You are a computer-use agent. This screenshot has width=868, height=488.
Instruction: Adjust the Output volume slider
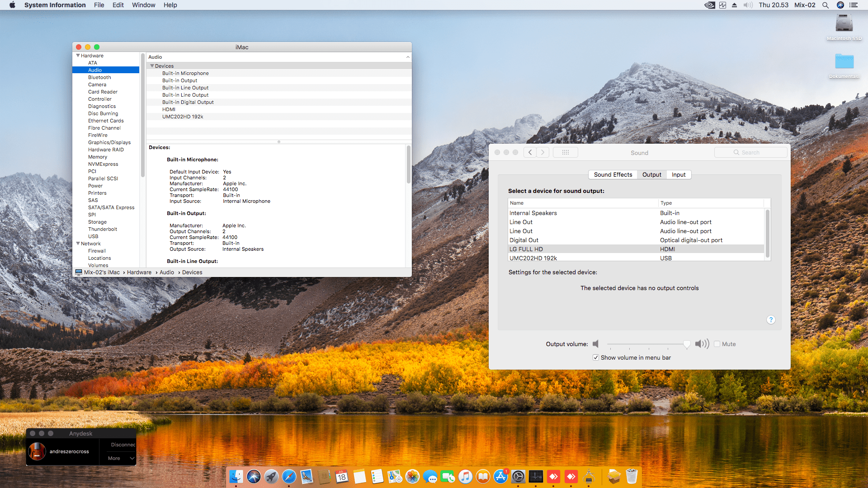coord(686,344)
